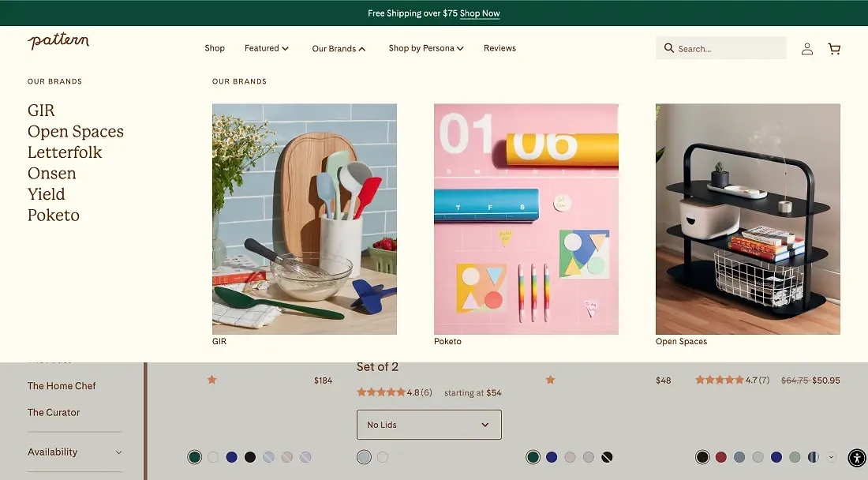Select Open Spaces in the brands list
Screen dimensions: 868x480
(x=75, y=131)
